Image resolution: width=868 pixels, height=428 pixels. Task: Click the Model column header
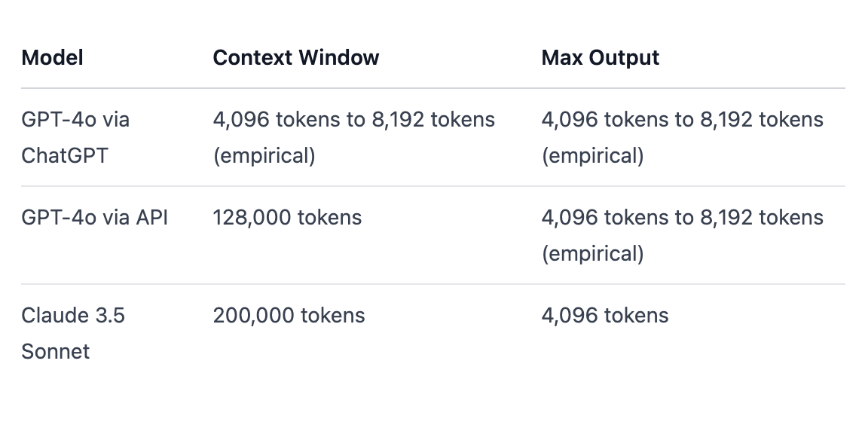pos(52,58)
